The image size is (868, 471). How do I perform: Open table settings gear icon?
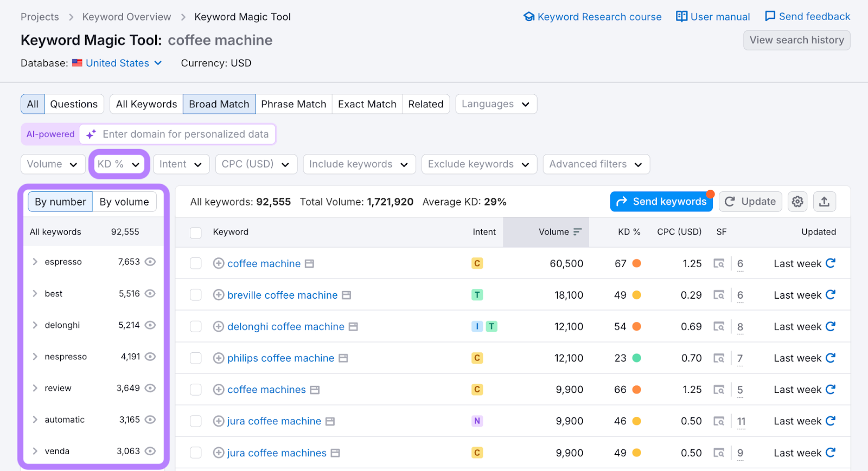797,202
